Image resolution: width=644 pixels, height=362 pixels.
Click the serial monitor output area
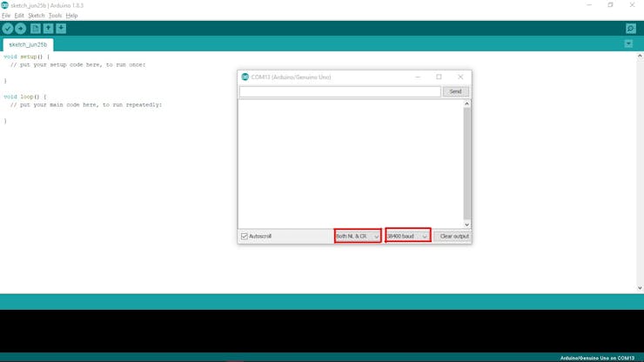point(351,164)
